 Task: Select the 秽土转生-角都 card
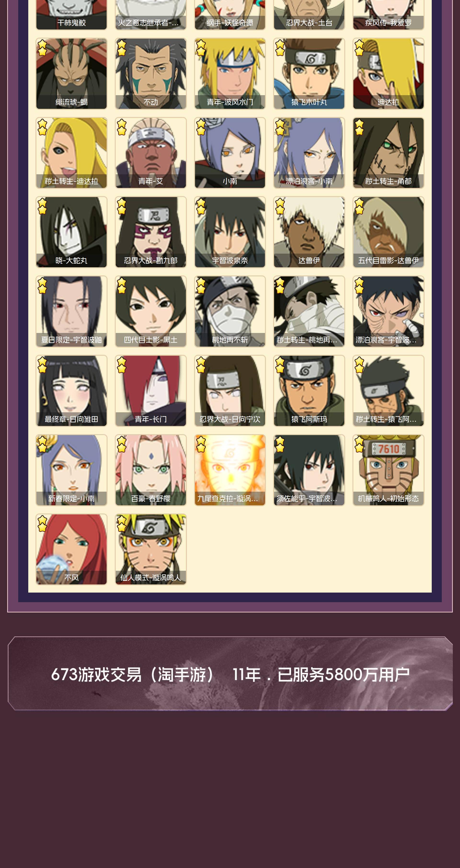tap(388, 153)
